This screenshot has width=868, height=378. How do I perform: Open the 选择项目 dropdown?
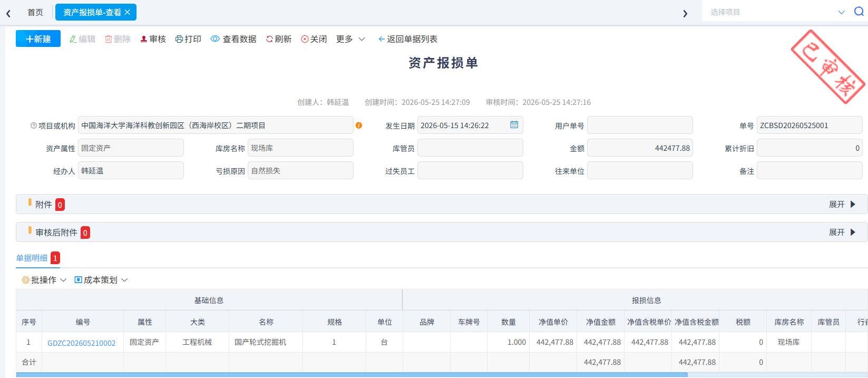tap(777, 12)
